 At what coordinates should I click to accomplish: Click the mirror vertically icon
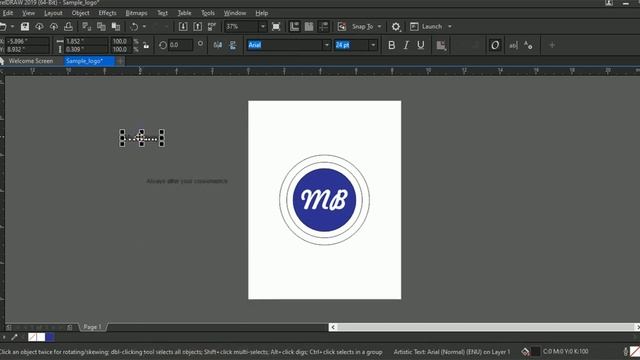click(x=232, y=45)
